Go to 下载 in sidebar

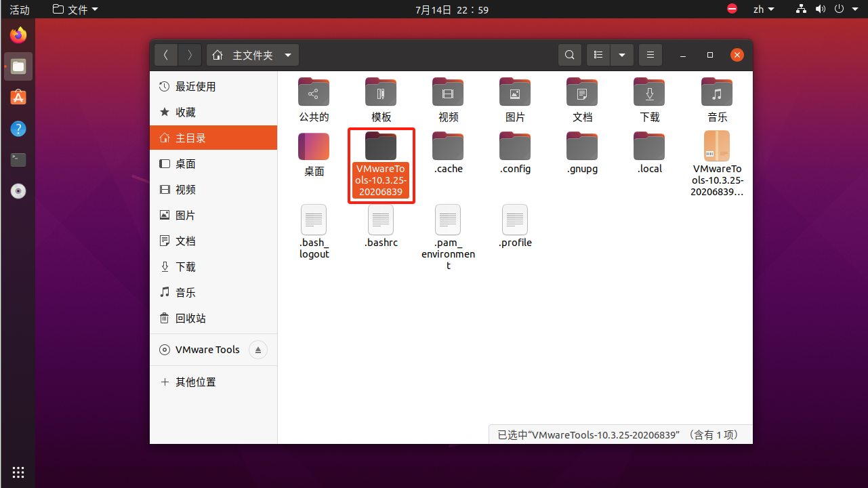(x=213, y=267)
